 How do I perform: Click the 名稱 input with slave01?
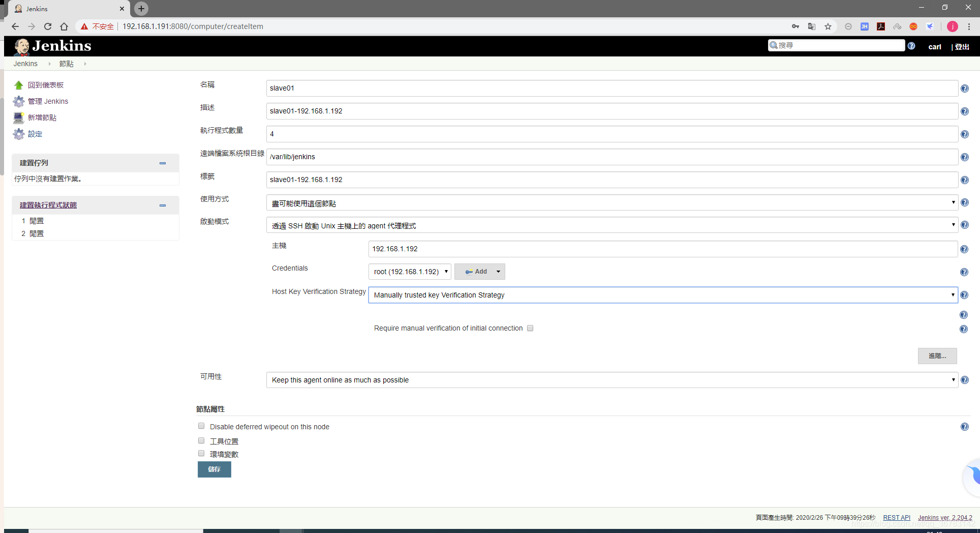coord(612,88)
